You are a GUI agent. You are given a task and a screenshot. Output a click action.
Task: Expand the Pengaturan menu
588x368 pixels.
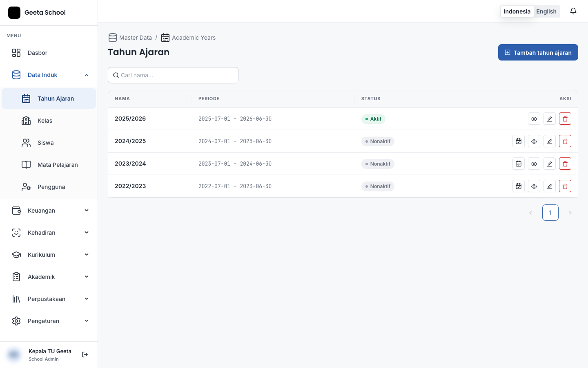(x=49, y=321)
